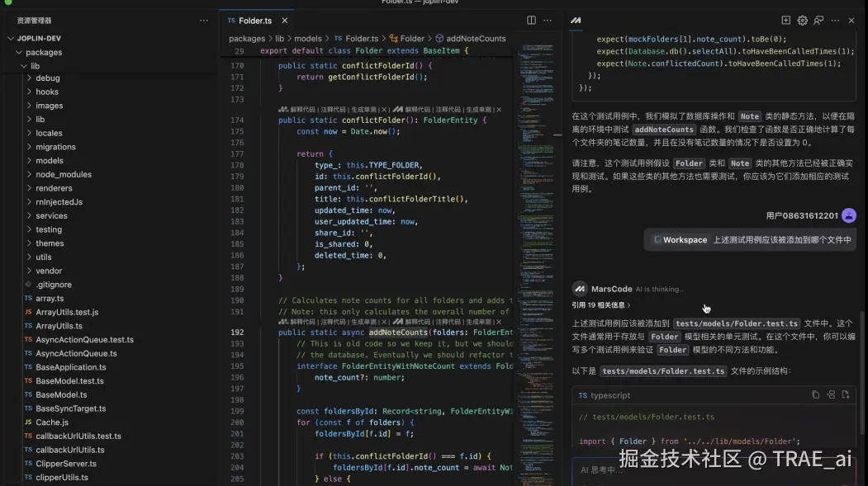The height and width of the screenshot is (486, 868).
Task: Insert the code snippet into the editor
Action: tap(831, 395)
